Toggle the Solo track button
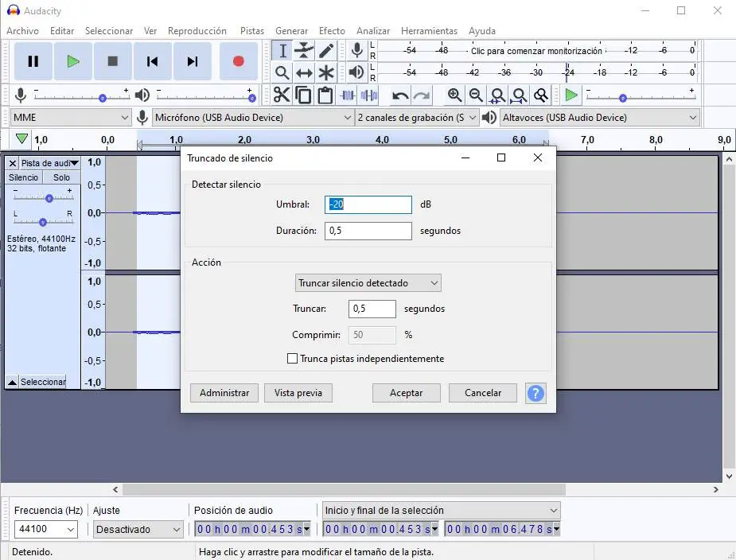This screenshot has height=560, width=736. tap(61, 177)
